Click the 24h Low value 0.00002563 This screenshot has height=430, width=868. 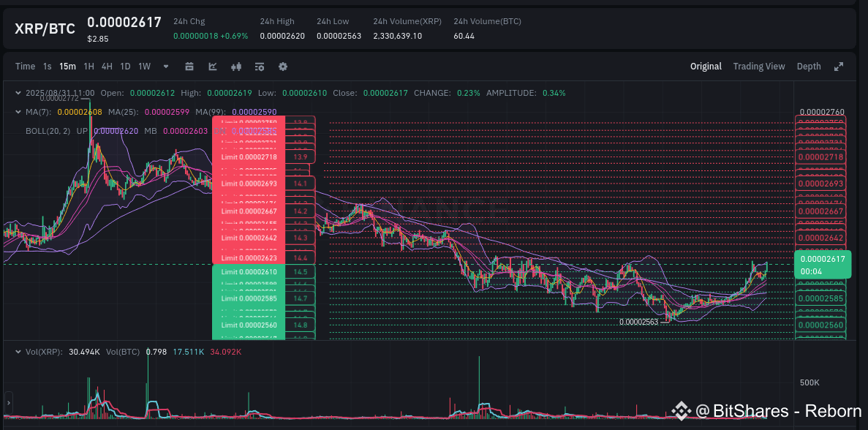coord(339,36)
